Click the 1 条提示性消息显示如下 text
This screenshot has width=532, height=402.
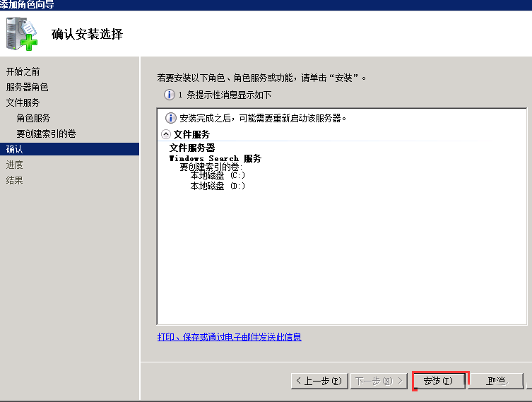pos(225,95)
